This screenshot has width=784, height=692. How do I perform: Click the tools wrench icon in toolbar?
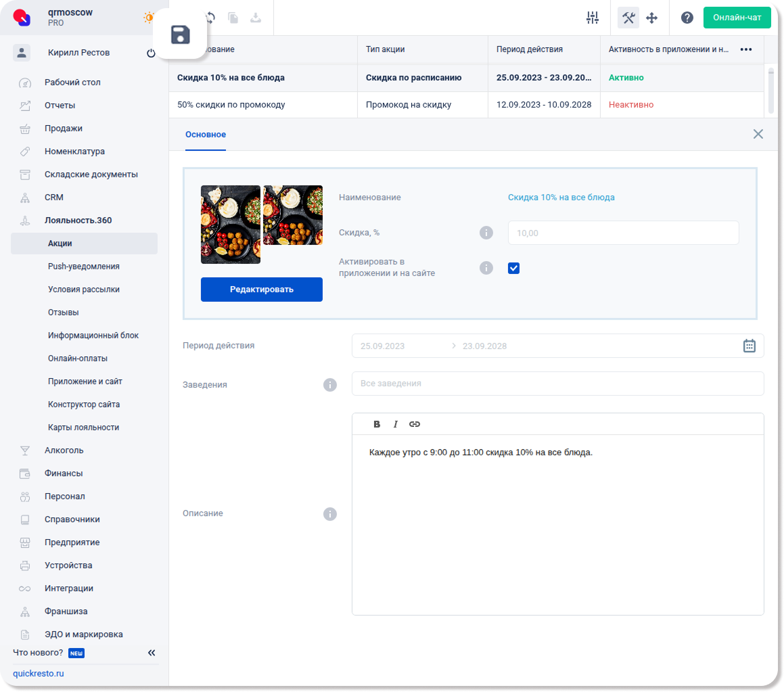[x=628, y=18]
